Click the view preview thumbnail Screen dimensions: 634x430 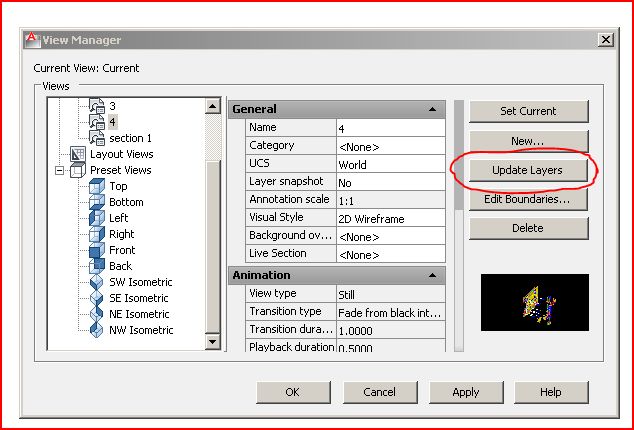click(x=535, y=302)
